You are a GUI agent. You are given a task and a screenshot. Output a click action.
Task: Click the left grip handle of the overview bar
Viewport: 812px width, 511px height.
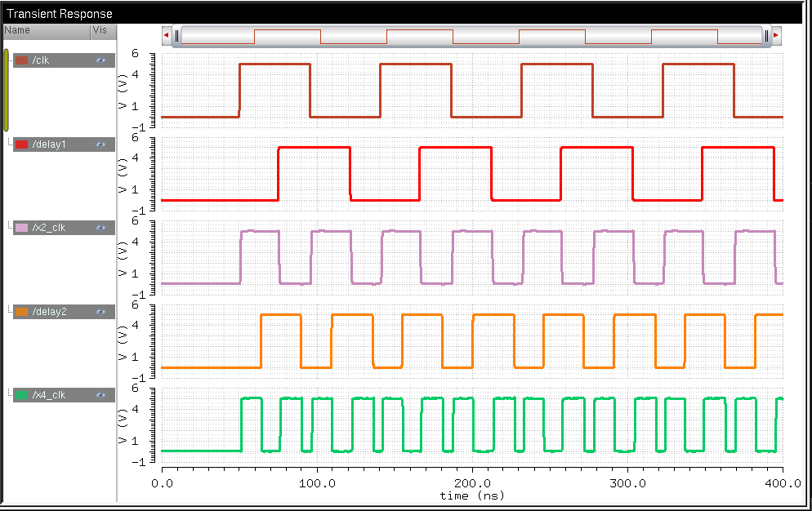coord(176,36)
